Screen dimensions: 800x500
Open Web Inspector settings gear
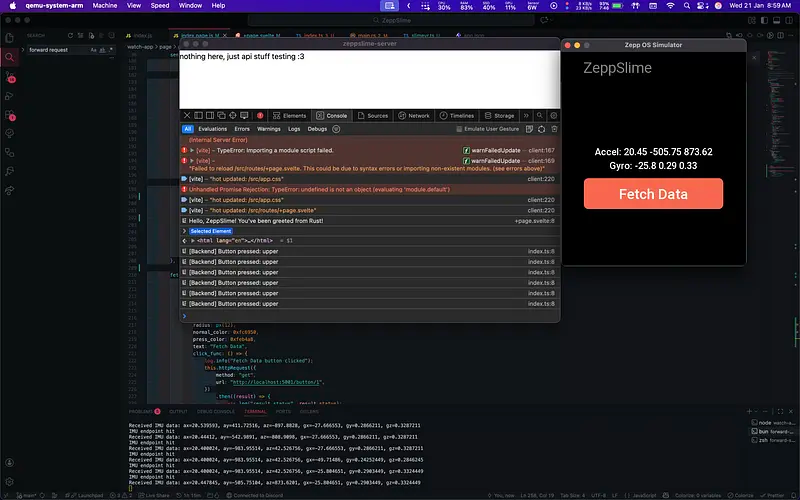(x=553, y=116)
